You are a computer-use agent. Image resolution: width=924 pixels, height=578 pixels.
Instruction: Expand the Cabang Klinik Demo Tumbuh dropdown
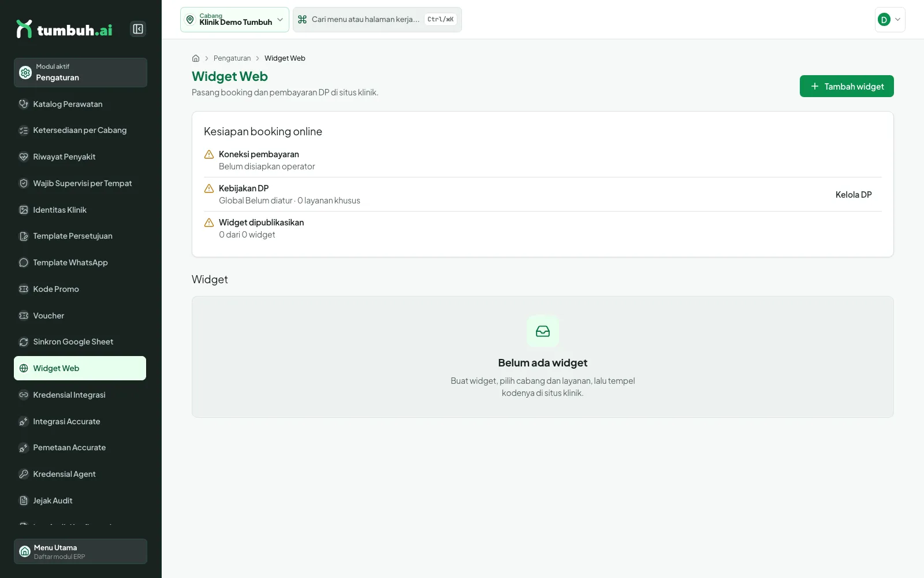pyautogui.click(x=234, y=20)
